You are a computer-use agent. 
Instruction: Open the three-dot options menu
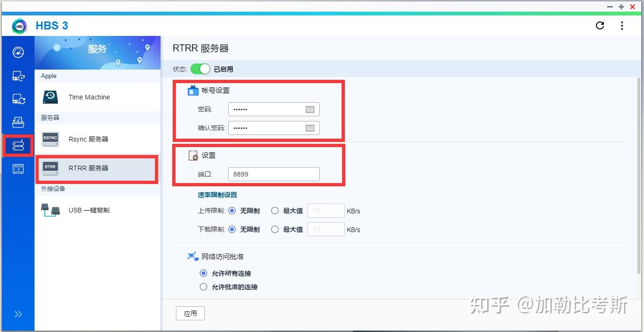[623, 26]
